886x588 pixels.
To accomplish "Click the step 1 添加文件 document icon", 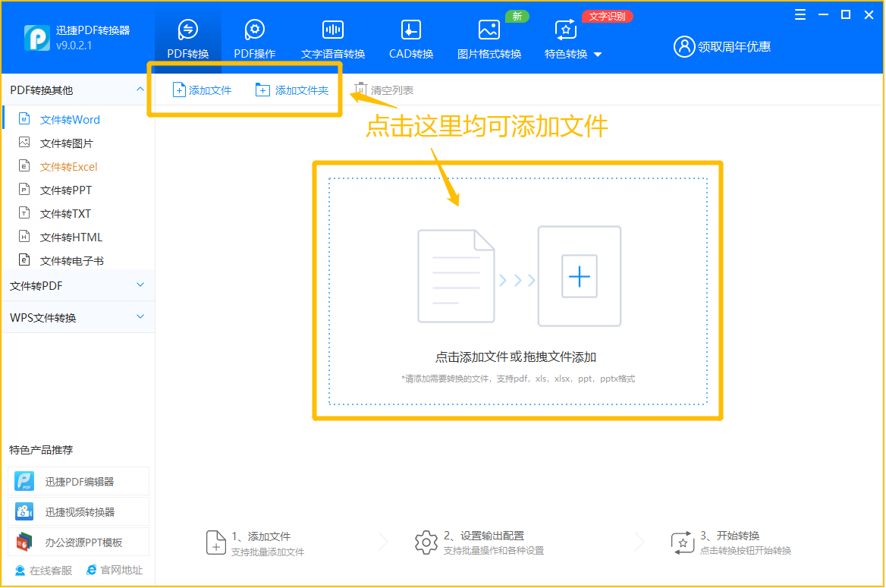I will [216, 542].
